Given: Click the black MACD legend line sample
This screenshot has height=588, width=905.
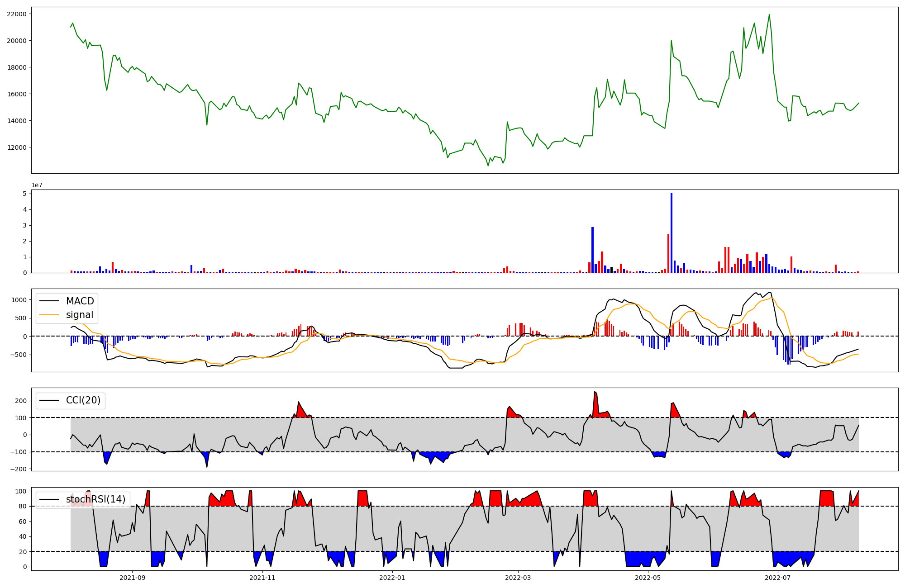Looking at the screenshot, I should [49, 301].
